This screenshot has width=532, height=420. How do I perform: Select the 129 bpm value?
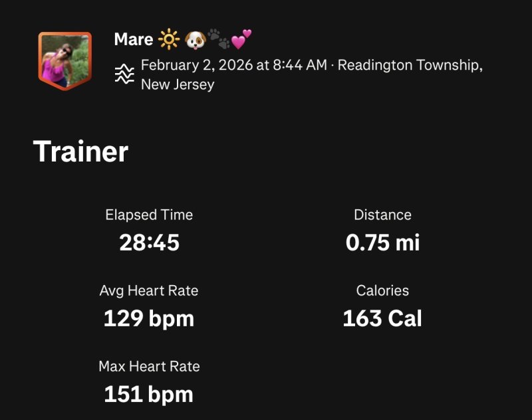149,319
